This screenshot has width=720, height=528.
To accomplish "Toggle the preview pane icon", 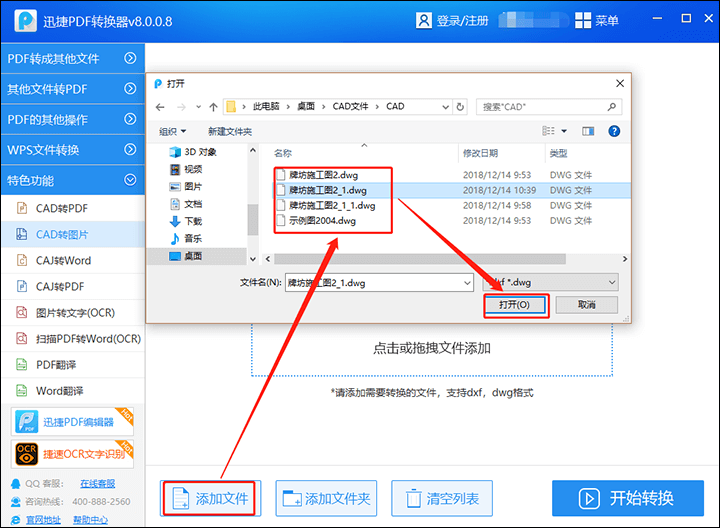I will [588, 131].
